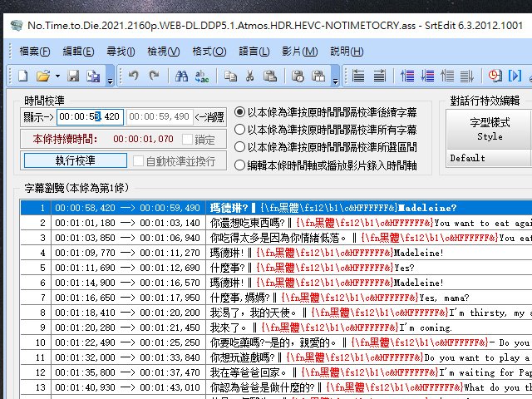The image size is (532, 399).
Task: Select subtitle row 12 我在等爸爸回家
Action: pyautogui.click(x=276, y=372)
